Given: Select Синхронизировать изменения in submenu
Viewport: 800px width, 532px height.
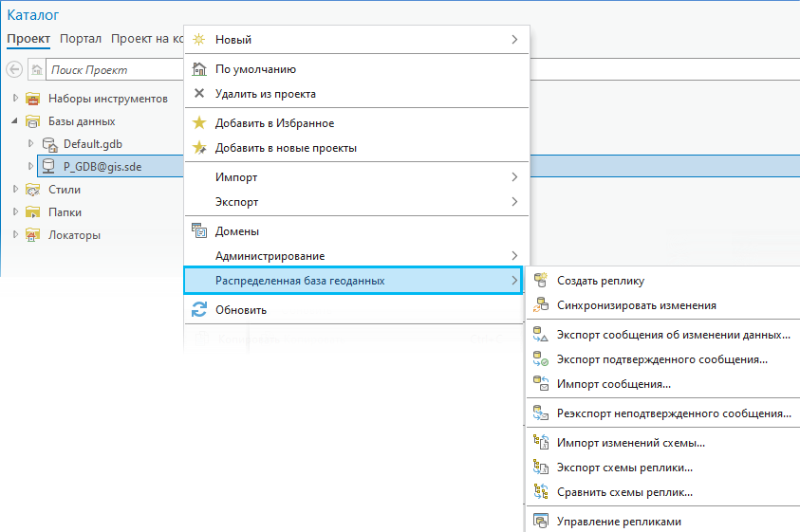Looking at the screenshot, I should tap(663, 305).
